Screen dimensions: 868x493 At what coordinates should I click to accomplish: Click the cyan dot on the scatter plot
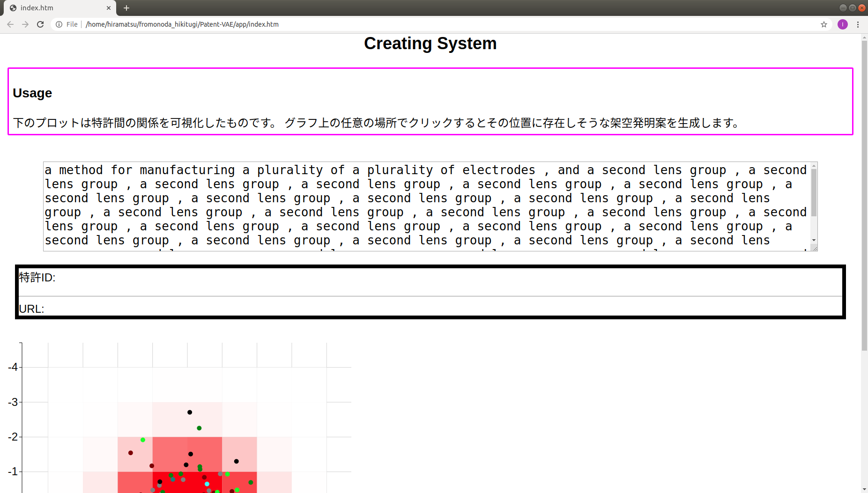point(207,484)
